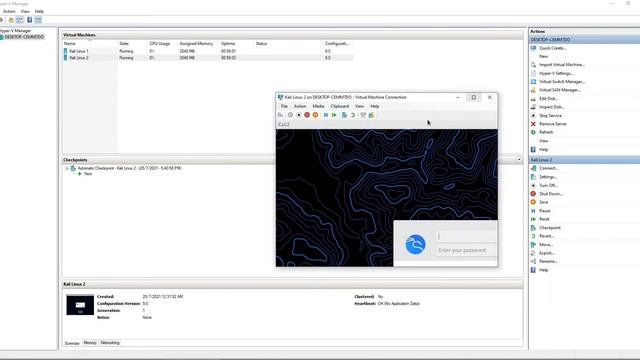Open the Media menu in VM Connection window
The height and width of the screenshot is (360, 640).
[x=318, y=106]
